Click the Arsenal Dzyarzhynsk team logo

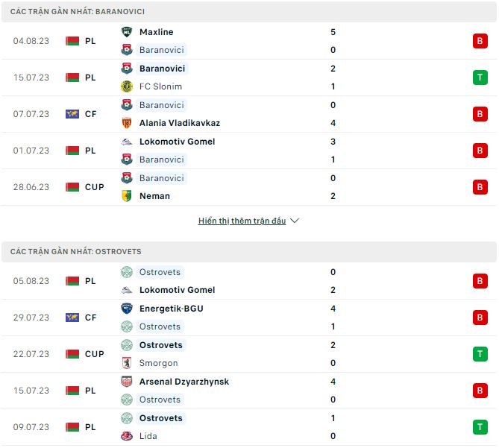click(127, 382)
